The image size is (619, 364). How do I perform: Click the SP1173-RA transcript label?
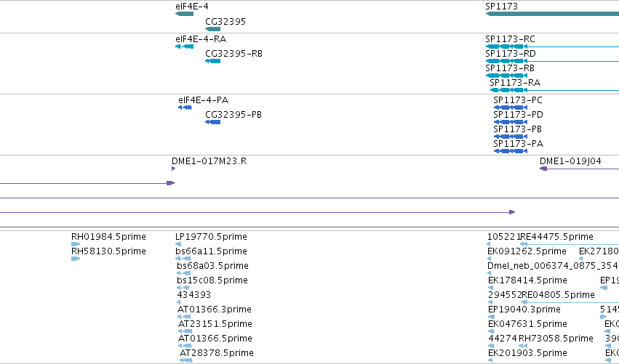click(515, 83)
